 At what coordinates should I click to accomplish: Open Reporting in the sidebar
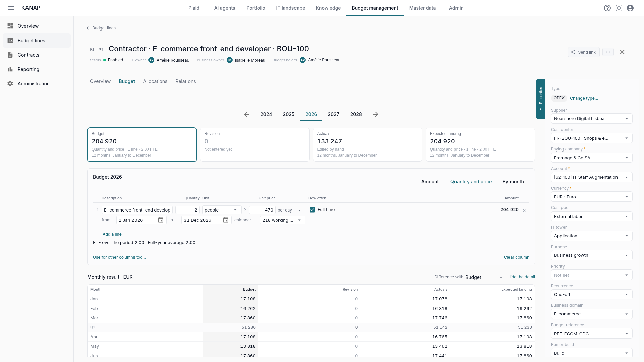click(x=37, y=69)
